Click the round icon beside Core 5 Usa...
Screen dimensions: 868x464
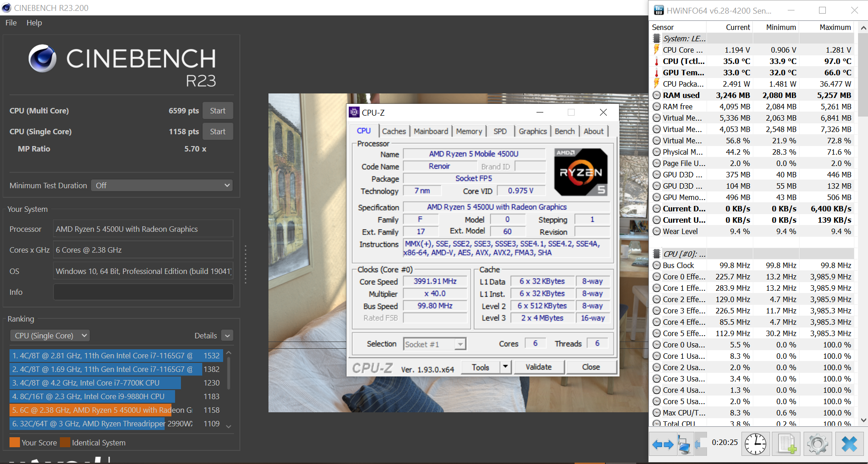[x=657, y=401]
